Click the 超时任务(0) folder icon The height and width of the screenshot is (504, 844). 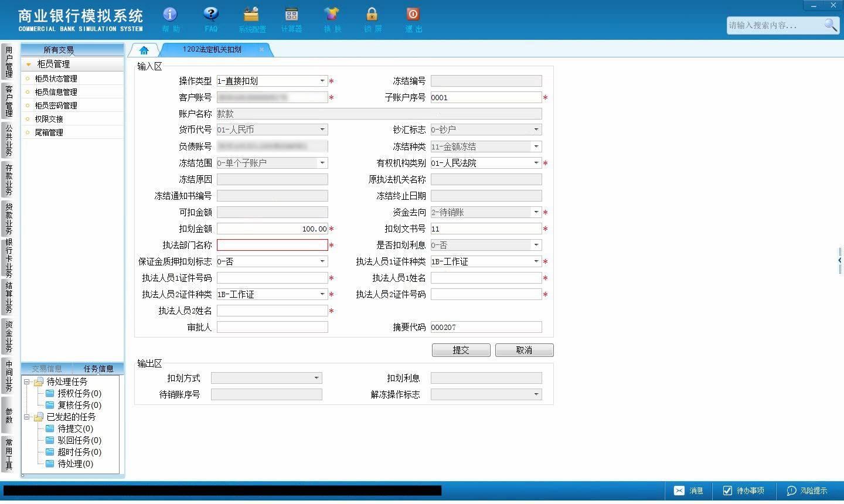[50, 452]
